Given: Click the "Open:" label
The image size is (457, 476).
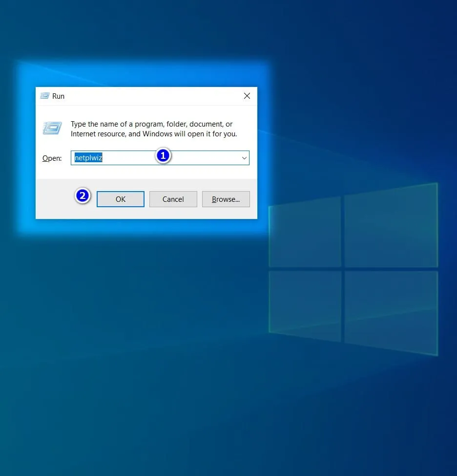Looking at the screenshot, I should (x=52, y=158).
